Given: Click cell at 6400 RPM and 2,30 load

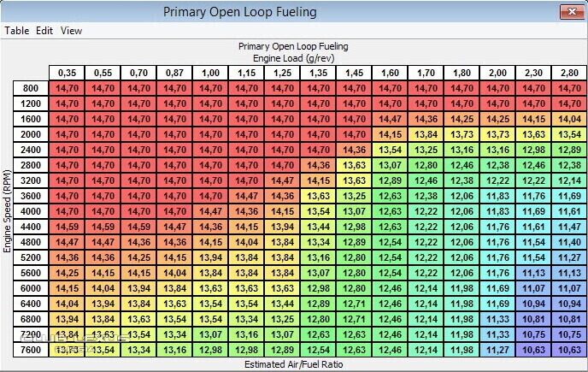Looking at the screenshot, I should 532,304.
